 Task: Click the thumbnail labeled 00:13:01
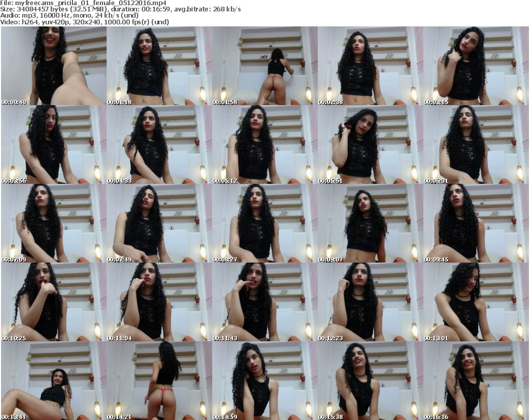476,302
